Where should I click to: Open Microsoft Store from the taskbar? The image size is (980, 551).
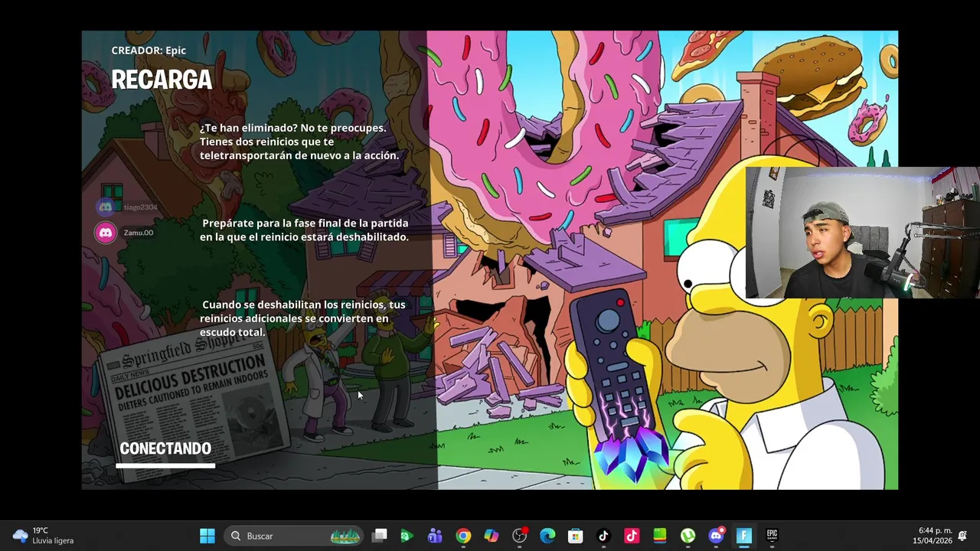[576, 536]
